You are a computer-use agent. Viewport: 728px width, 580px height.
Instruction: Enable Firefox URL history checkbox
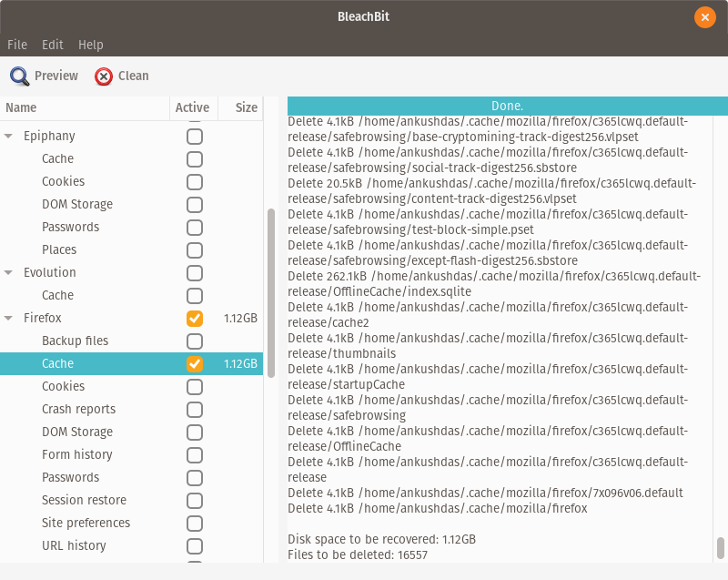tap(195, 546)
